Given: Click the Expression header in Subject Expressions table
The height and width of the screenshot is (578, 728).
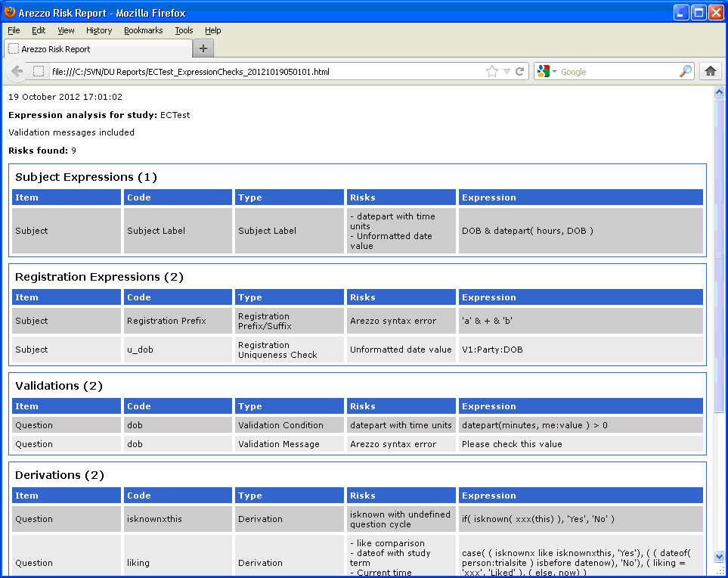Looking at the screenshot, I should [581, 197].
